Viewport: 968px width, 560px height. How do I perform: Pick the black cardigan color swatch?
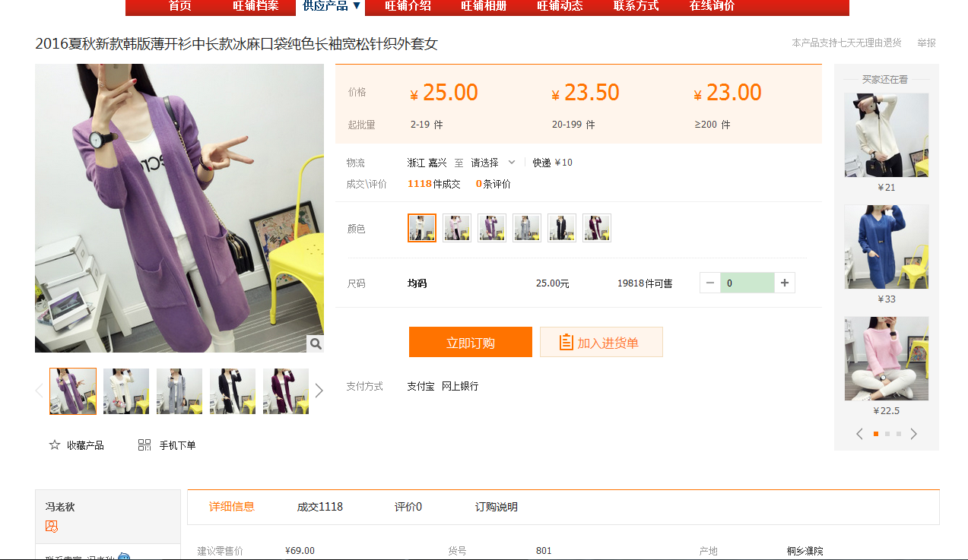pos(562,228)
